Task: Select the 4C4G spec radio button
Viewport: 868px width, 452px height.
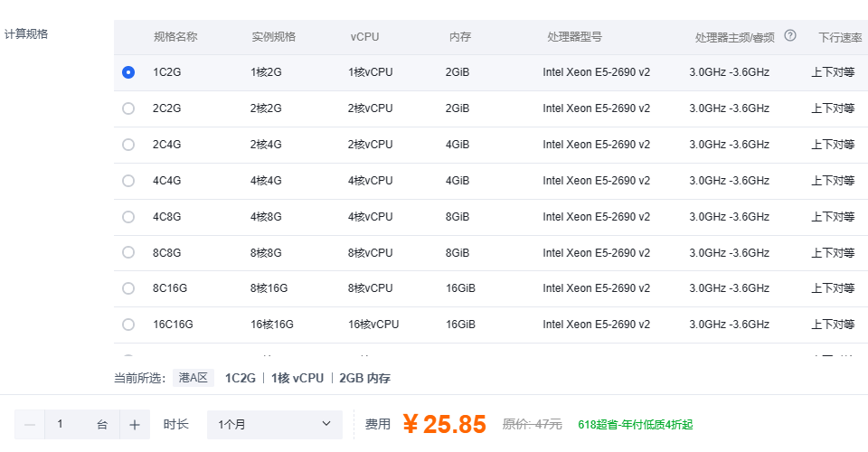Action: [x=128, y=181]
